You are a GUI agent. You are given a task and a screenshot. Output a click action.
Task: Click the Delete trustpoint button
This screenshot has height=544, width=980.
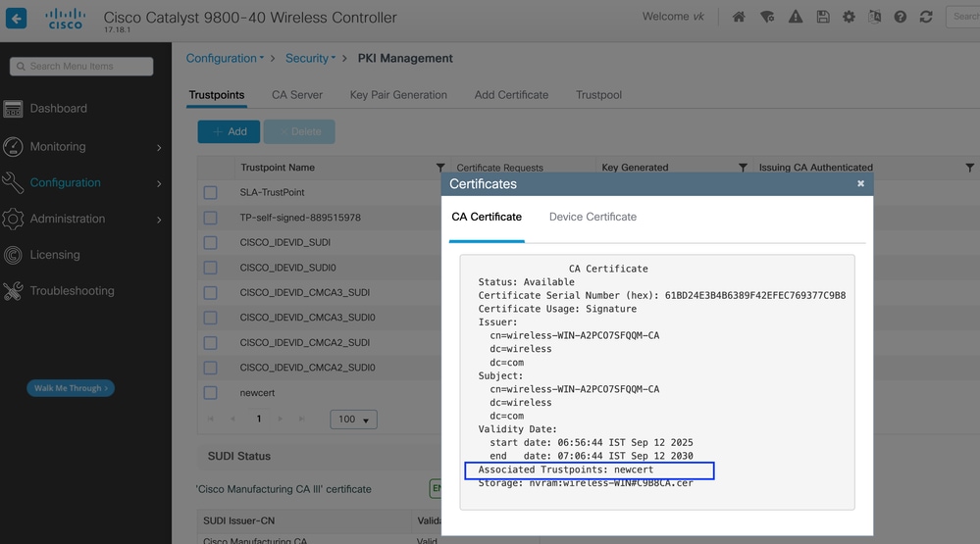[x=299, y=131]
